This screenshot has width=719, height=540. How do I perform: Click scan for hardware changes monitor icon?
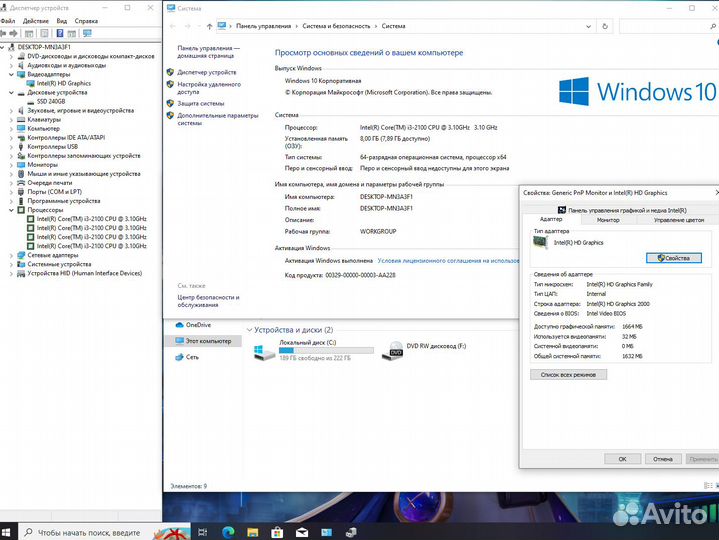point(87,33)
